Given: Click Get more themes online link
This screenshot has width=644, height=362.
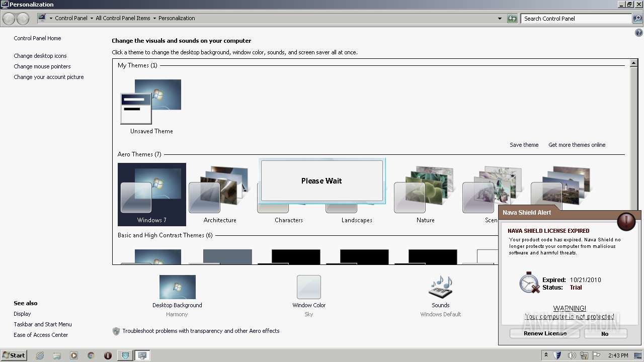Looking at the screenshot, I should (x=577, y=145).
